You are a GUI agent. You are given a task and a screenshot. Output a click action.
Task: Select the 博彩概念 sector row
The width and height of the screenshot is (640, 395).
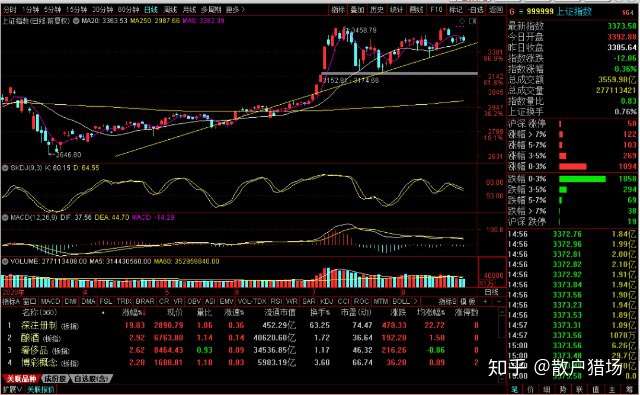241,362
